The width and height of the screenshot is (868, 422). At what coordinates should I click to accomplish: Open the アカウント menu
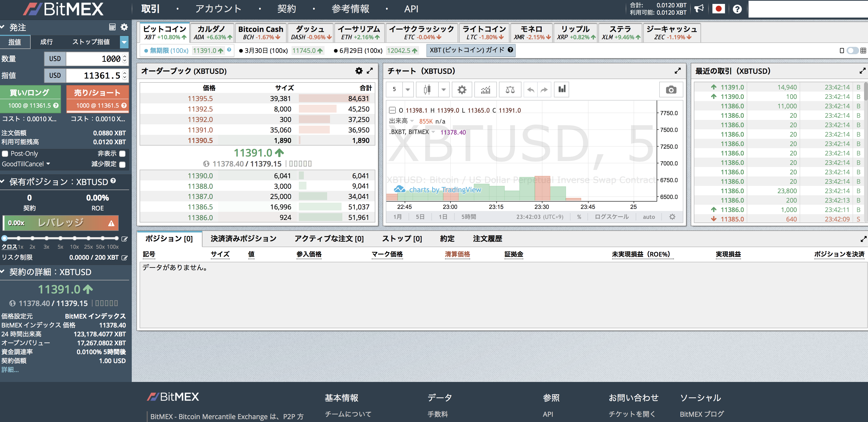click(x=218, y=9)
